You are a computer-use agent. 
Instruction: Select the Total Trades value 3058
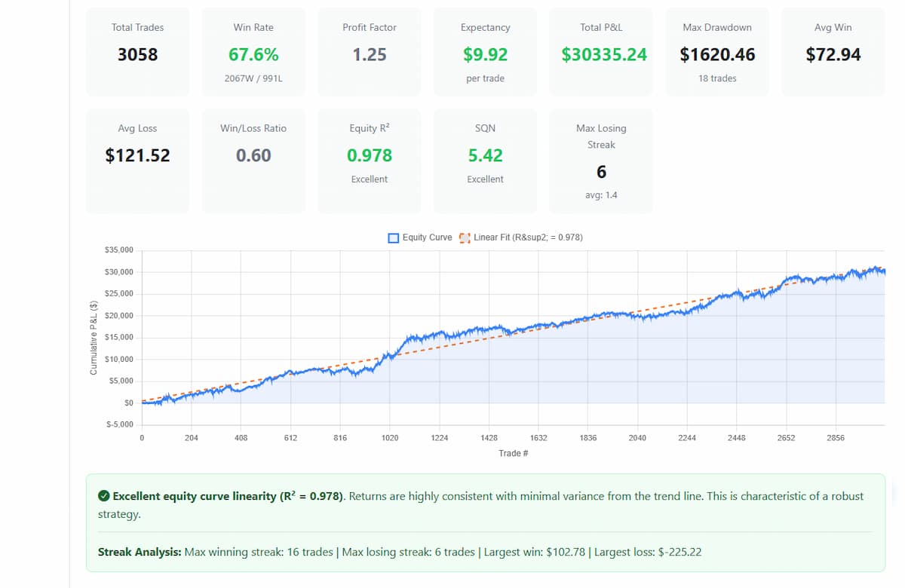point(137,54)
